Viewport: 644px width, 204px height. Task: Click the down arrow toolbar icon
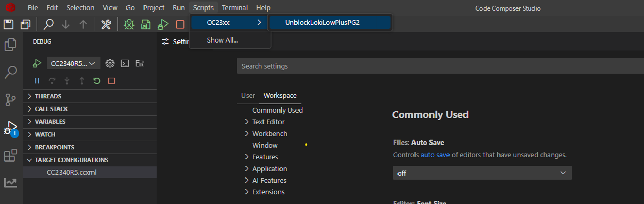tap(66, 24)
